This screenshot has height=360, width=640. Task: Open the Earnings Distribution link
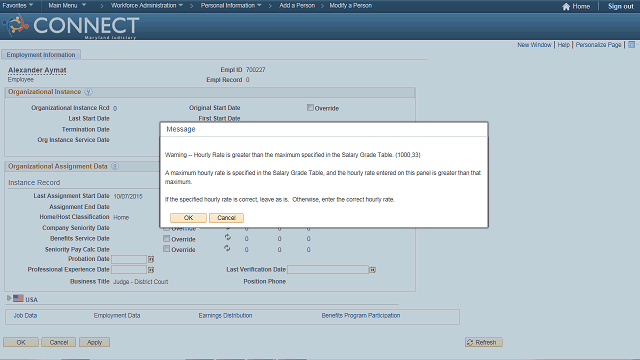coord(225,316)
